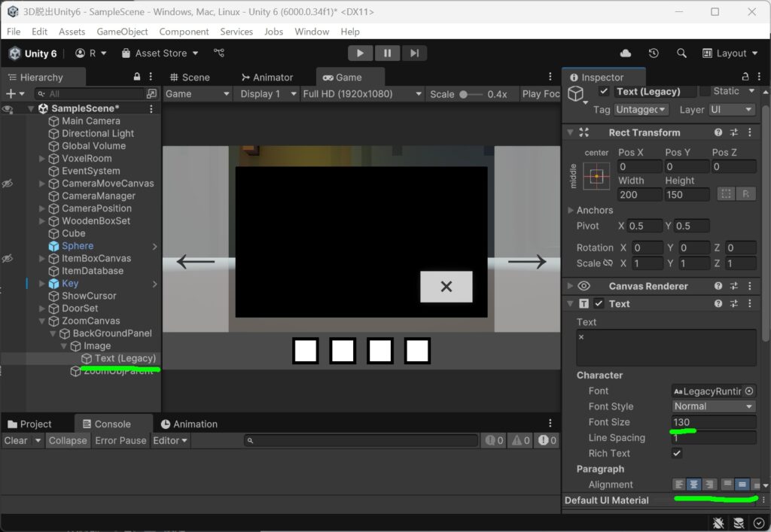The height and width of the screenshot is (532, 771).
Task: Toggle Text (Legacy) object active checkbox
Action: point(605,91)
